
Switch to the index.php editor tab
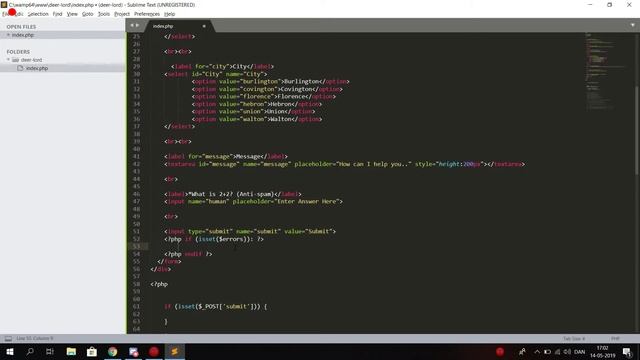(x=178, y=26)
